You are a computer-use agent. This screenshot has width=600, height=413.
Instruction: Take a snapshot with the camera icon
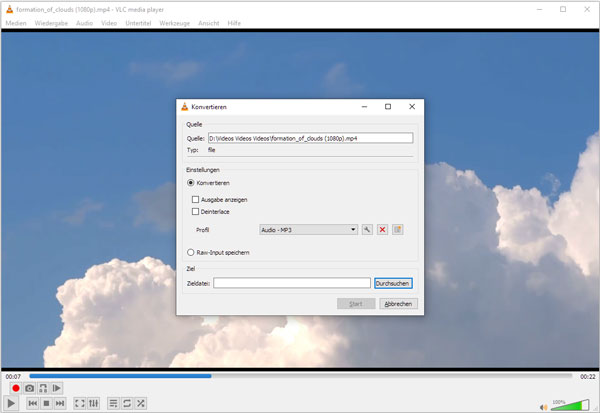29,388
